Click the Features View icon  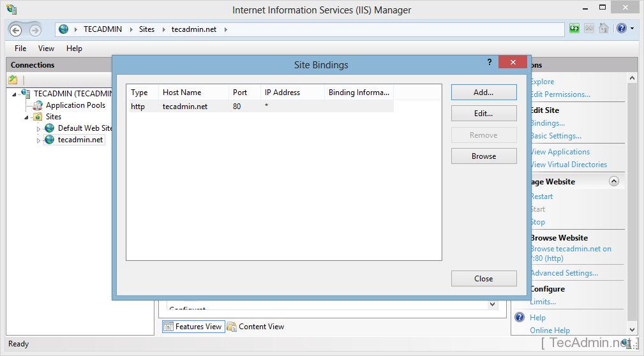coord(168,327)
